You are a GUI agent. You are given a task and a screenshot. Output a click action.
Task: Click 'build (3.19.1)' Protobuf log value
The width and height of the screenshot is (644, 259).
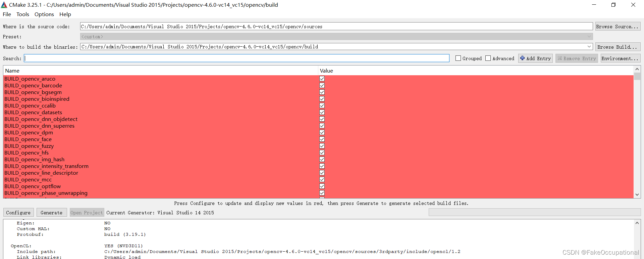[125, 234]
